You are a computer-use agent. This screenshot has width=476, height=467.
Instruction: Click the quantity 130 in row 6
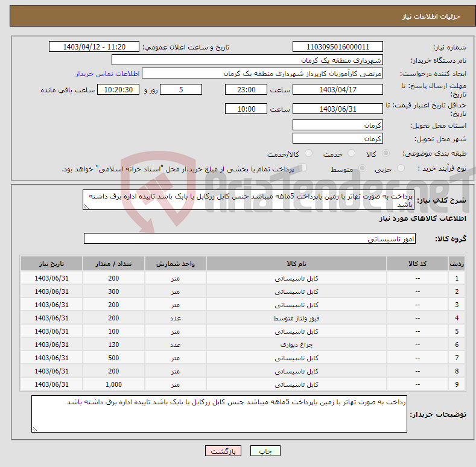pos(113,345)
